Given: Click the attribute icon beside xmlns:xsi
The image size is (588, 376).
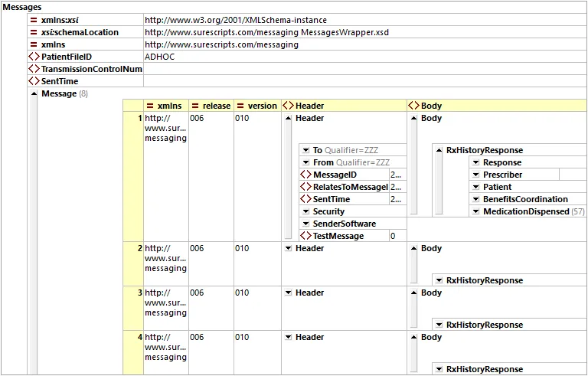Looking at the screenshot, I should [x=34, y=20].
